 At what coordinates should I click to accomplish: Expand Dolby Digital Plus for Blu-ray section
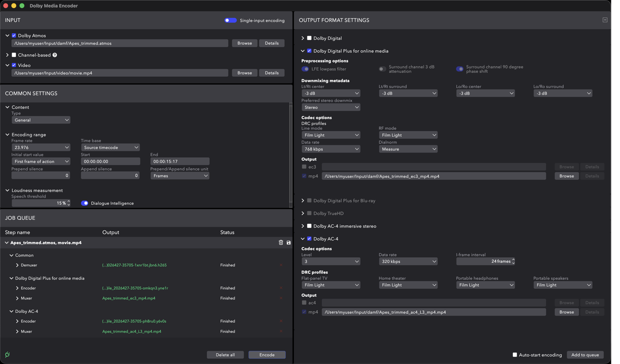(x=303, y=201)
